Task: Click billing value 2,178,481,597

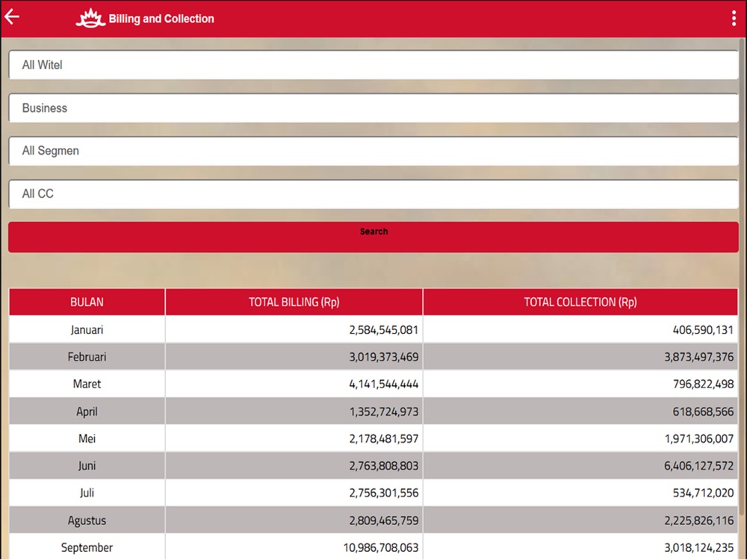Action: pyautogui.click(x=383, y=438)
